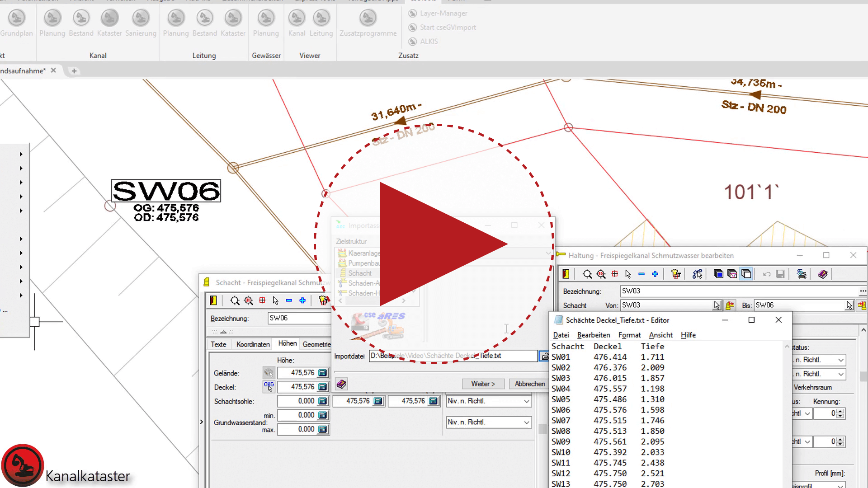Click the Kanal Sanierung ribbon icon

coord(141,18)
